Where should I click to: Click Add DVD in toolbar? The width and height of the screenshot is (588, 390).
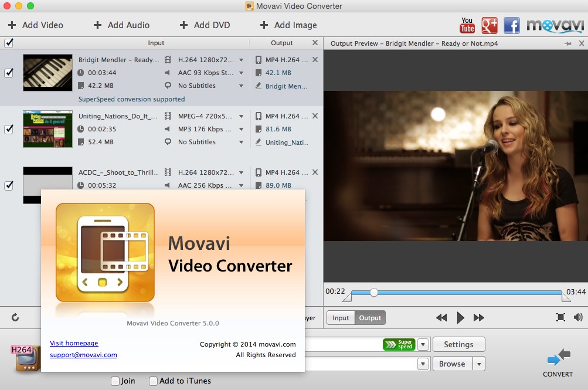[x=205, y=25]
